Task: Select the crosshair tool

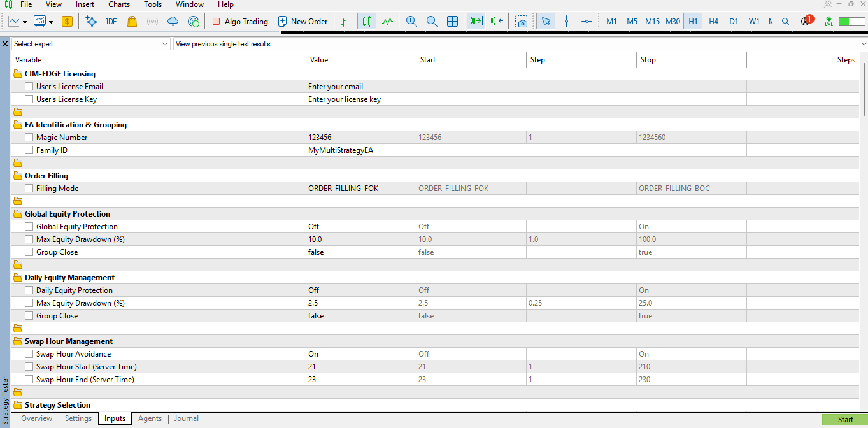Action: tap(587, 21)
